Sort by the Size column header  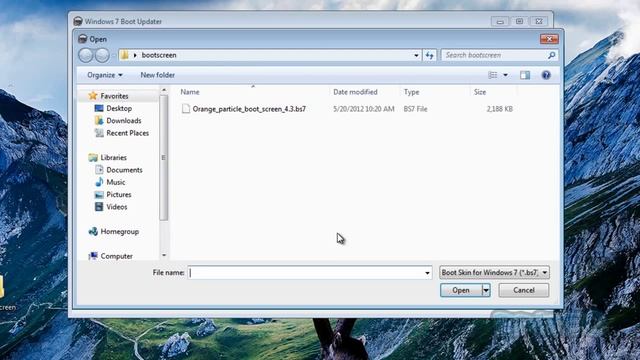[x=480, y=92]
